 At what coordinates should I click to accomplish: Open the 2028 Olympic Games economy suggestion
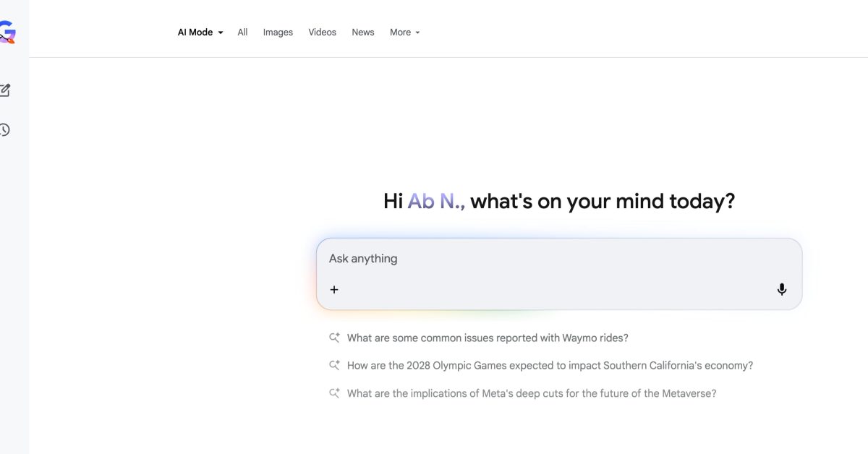tap(549, 365)
